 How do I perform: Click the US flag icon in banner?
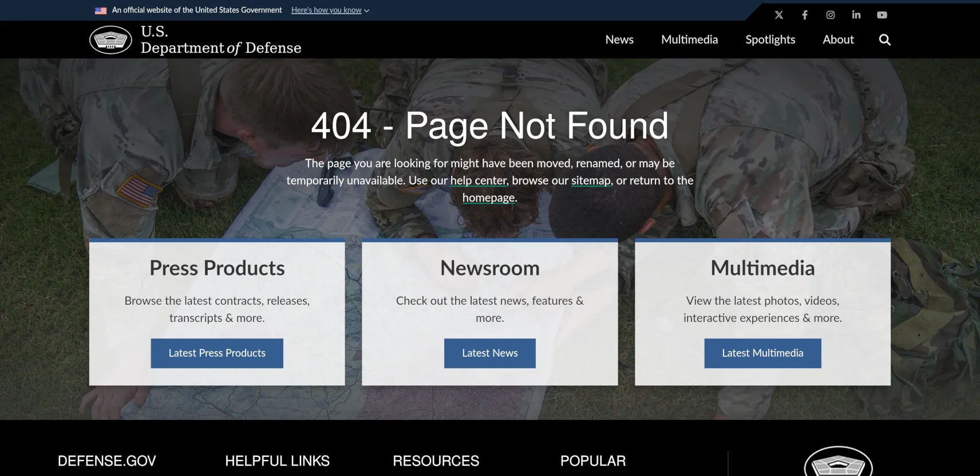pyautogui.click(x=101, y=10)
